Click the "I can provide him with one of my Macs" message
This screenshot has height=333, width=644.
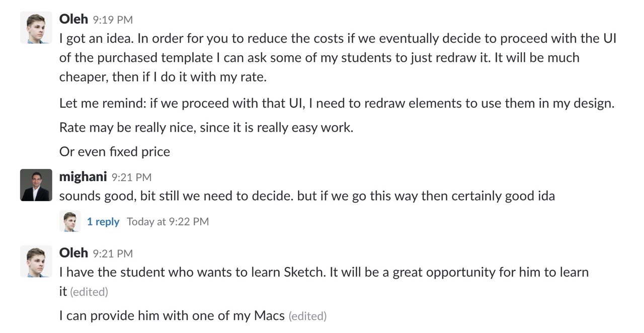(x=172, y=316)
